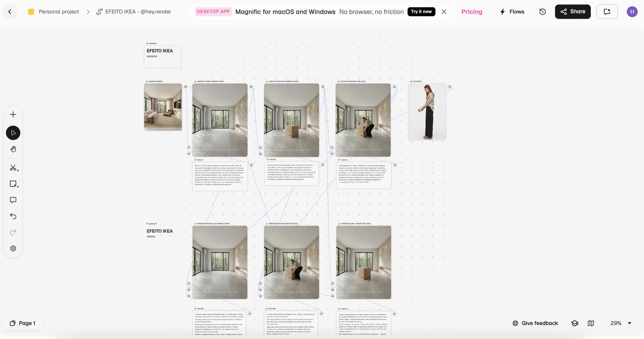Click the Texto #5 prompt text box

tap(364, 323)
